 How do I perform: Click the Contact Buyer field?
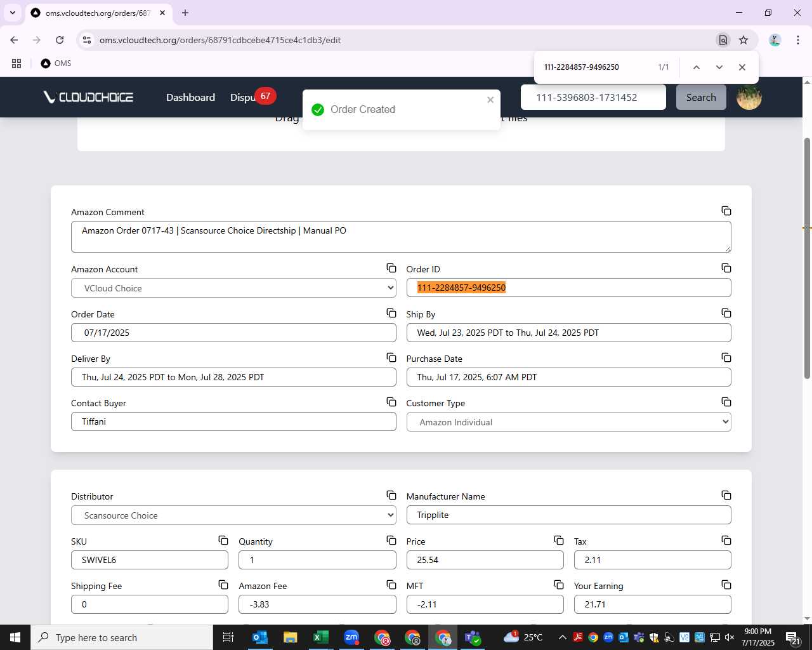233,421
